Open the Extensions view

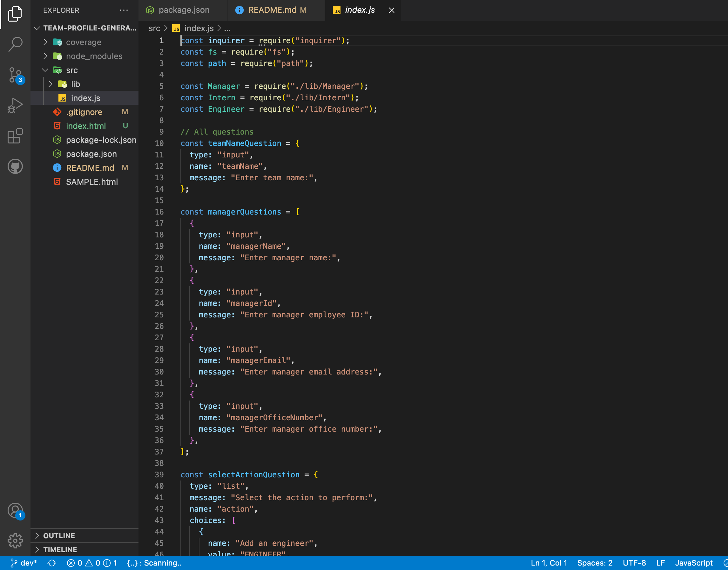(15, 136)
